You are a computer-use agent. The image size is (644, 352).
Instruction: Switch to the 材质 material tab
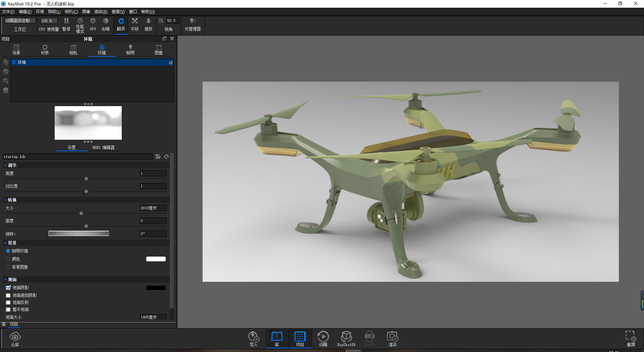pos(45,50)
